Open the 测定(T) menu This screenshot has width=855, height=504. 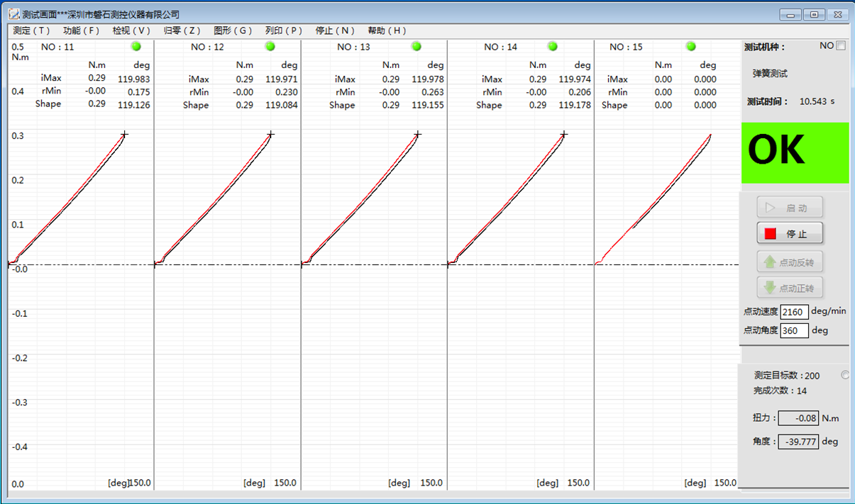coord(32,30)
